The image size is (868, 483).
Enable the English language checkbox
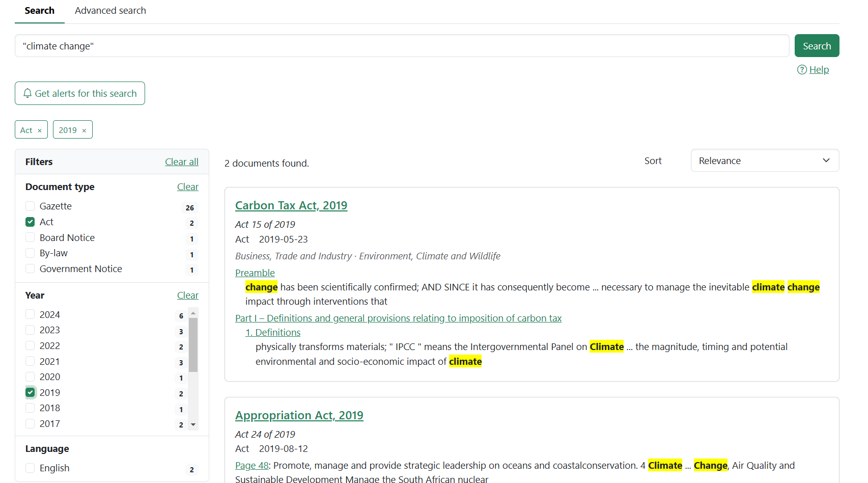(30, 468)
